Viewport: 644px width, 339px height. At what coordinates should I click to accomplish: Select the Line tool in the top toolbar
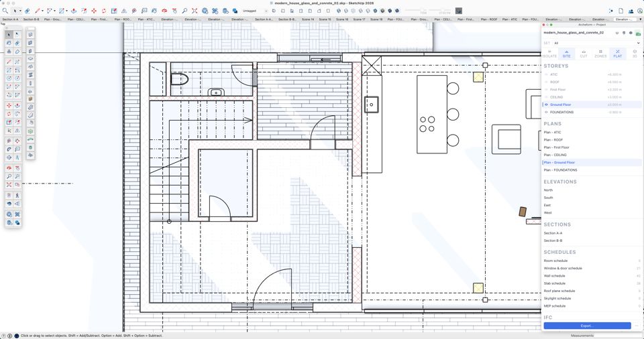point(38,11)
